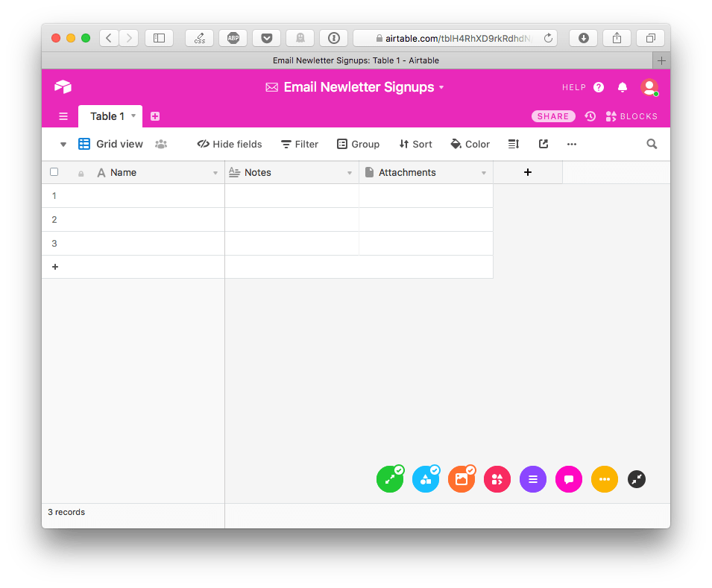Click the Attachments column header
712x588 pixels.
click(426, 173)
